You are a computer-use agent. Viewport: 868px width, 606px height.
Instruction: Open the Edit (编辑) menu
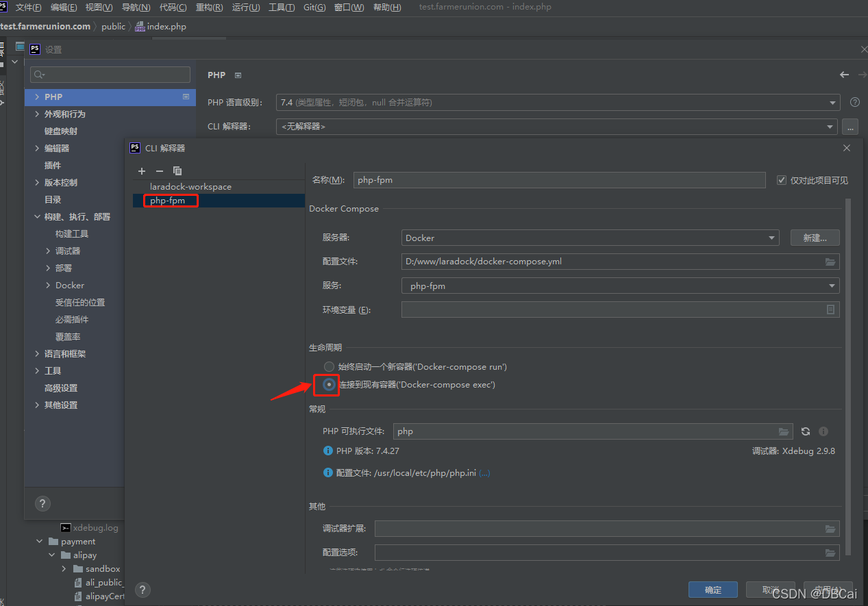(64, 7)
